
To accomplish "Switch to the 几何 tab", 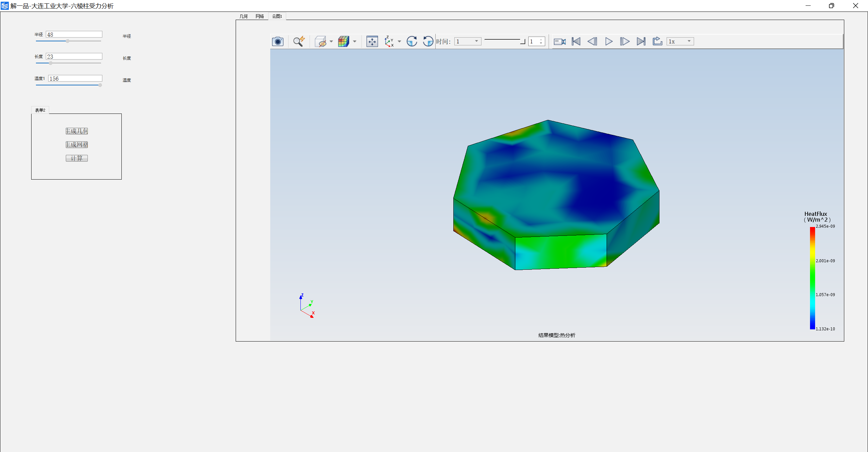I will coord(243,16).
